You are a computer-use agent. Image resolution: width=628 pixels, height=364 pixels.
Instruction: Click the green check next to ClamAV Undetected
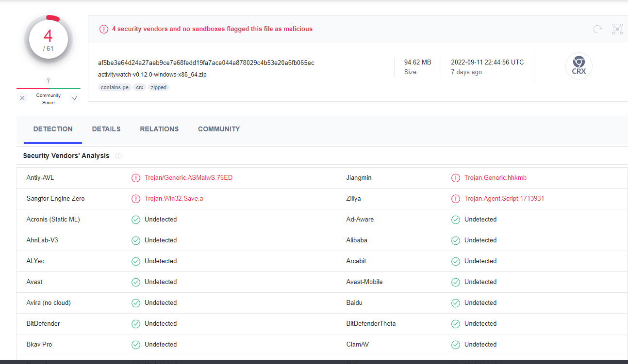point(455,344)
